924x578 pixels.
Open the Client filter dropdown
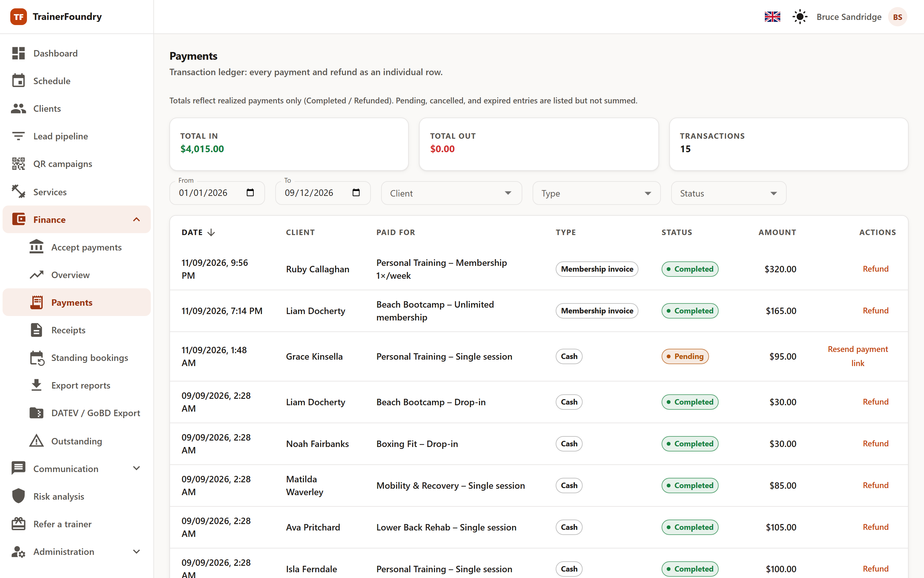click(x=451, y=193)
